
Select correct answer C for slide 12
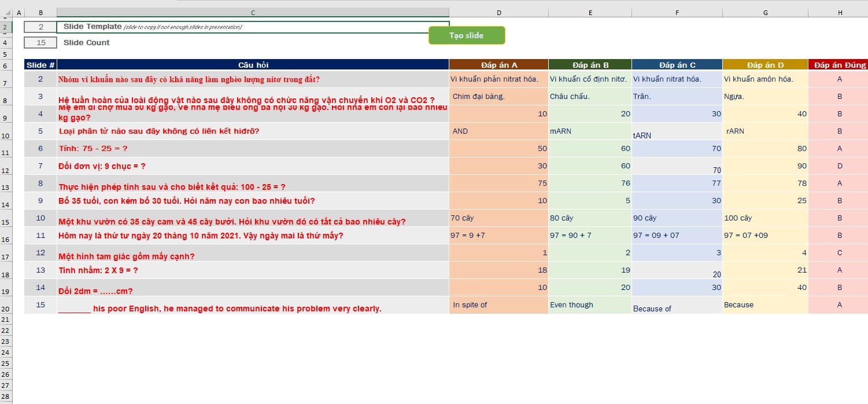pyautogui.click(x=839, y=253)
